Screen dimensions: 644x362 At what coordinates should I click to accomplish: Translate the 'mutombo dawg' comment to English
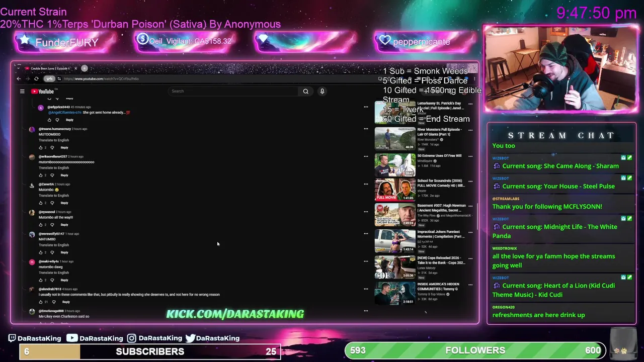coord(54,273)
